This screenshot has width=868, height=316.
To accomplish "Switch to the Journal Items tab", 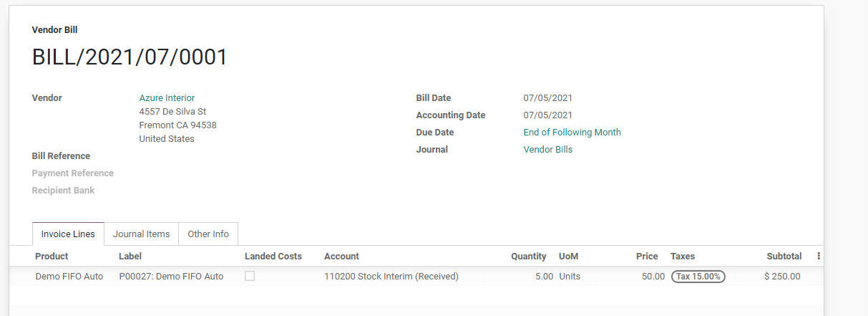I will click(141, 234).
